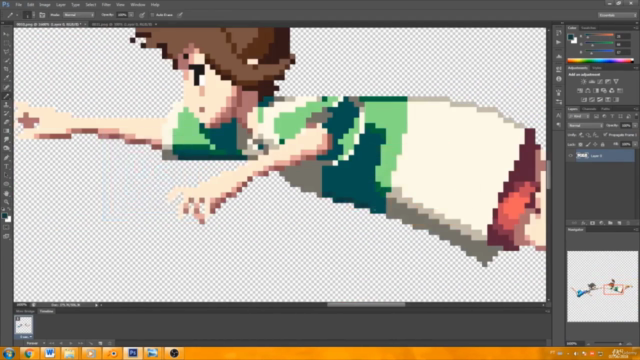Select the Eraser tool

pyautogui.click(x=7, y=122)
